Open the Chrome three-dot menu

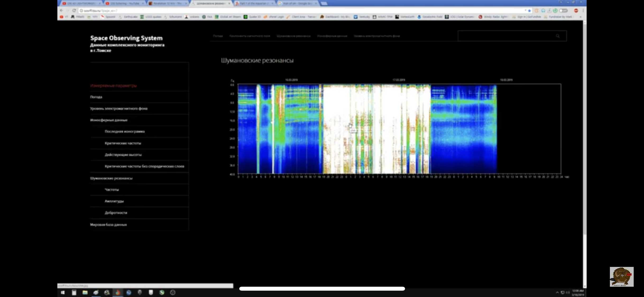583,11
